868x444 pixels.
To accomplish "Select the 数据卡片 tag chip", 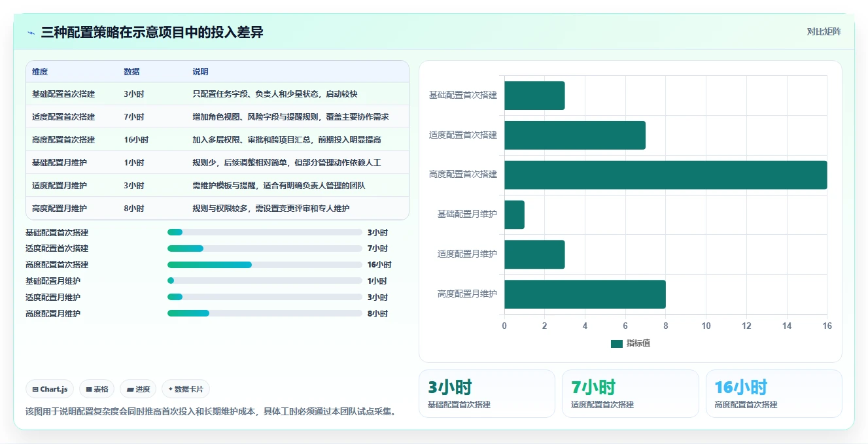I will 186,389.
